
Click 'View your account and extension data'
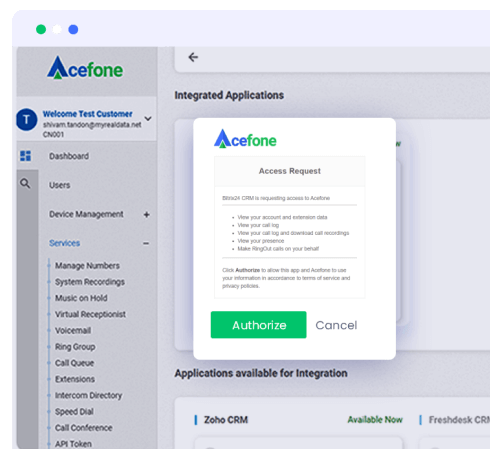pyautogui.click(x=282, y=217)
